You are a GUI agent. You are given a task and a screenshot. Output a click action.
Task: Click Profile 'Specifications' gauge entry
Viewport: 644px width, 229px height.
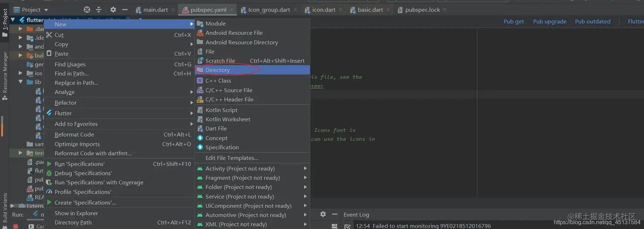(x=119, y=192)
